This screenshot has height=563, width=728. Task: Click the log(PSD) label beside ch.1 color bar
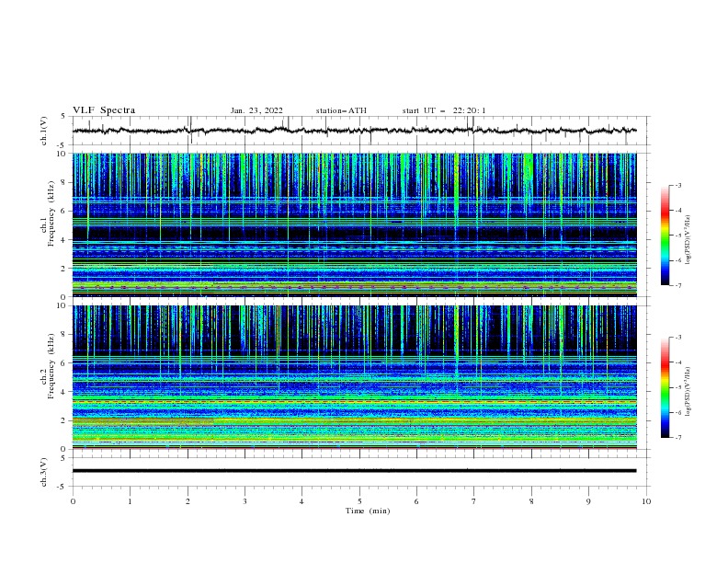[x=688, y=240]
